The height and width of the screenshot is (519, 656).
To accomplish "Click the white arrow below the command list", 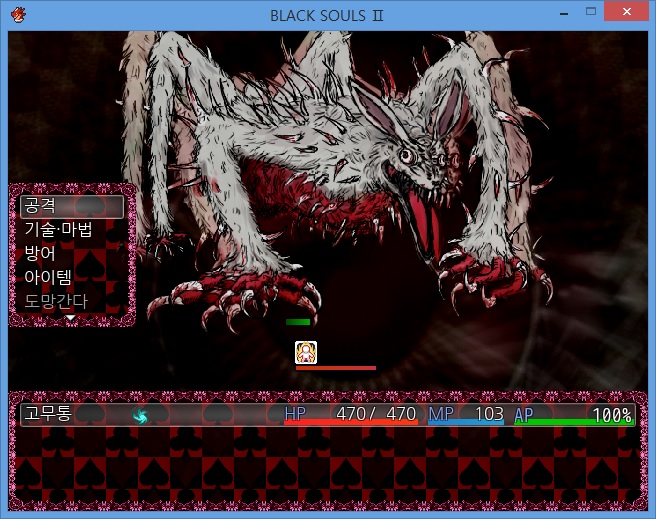I will [x=71, y=318].
